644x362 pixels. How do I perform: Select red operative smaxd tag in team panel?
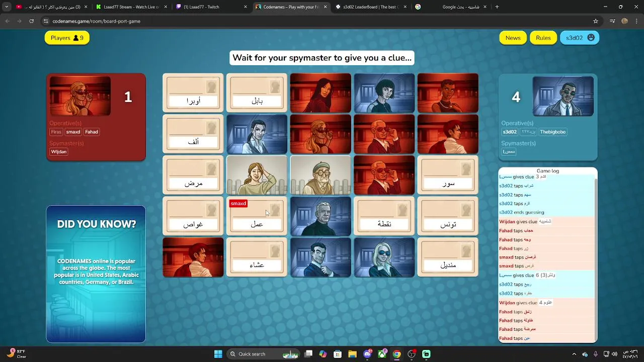coord(73,132)
